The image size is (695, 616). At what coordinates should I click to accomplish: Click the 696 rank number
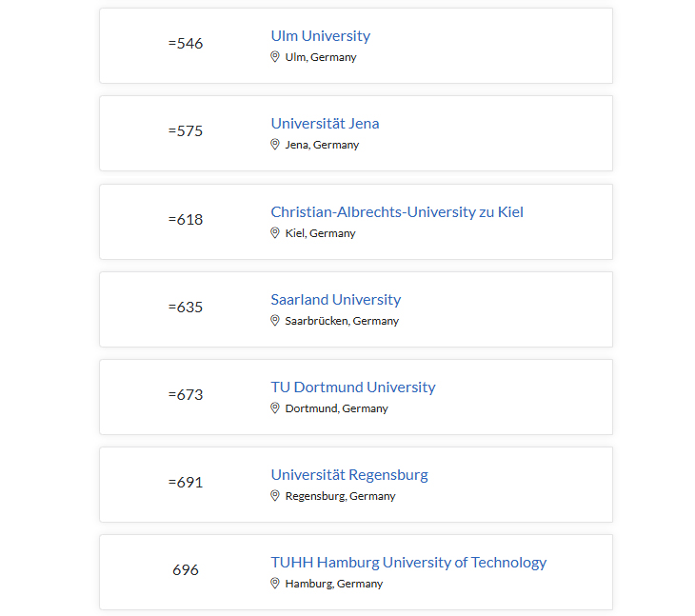(x=186, y=570)
